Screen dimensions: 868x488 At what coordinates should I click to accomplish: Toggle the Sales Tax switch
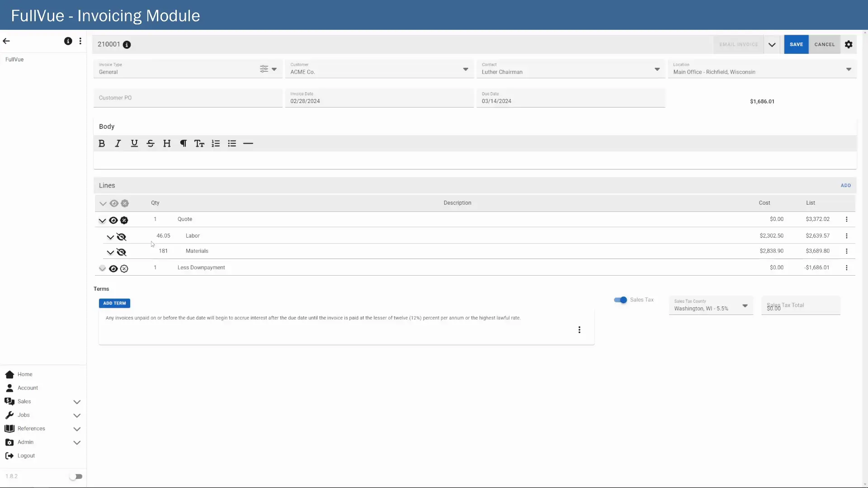click(x=620, y=300)
